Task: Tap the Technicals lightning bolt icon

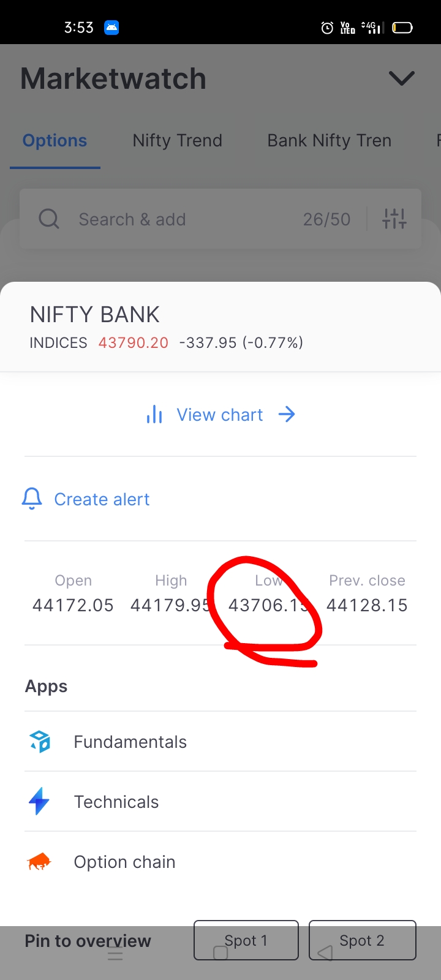Action: tap(39, 801)
